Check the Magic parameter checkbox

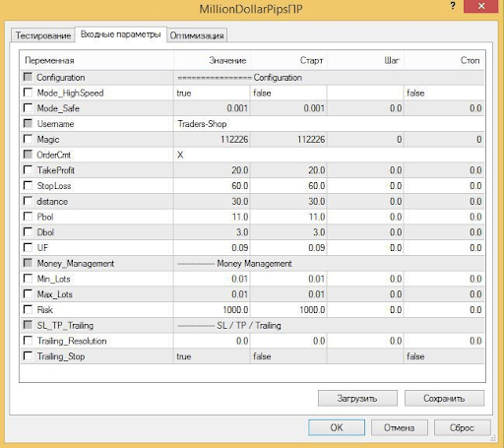coord(29,139)
